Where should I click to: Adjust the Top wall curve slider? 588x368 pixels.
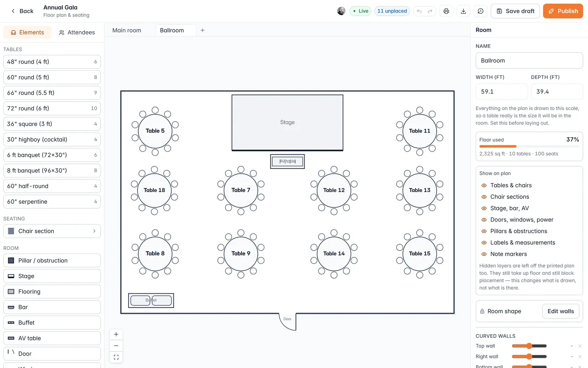click(x=529, y=346)
